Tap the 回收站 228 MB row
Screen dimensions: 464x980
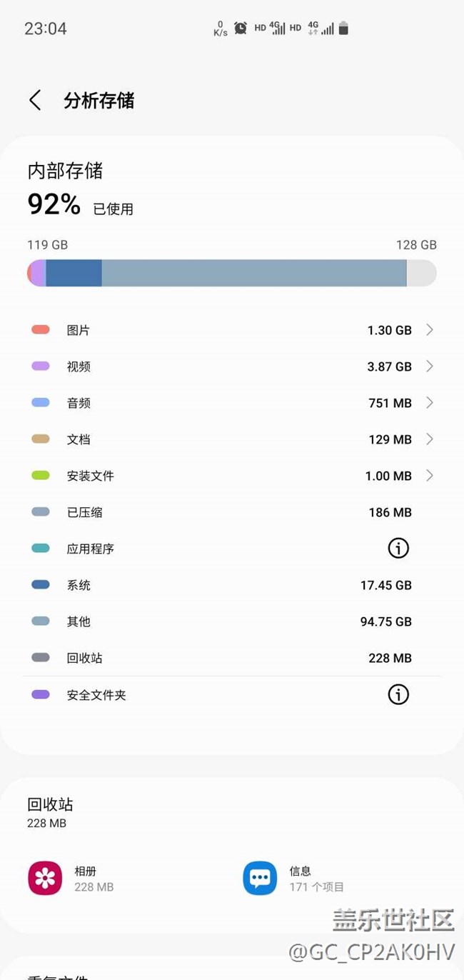click(232, 658)
